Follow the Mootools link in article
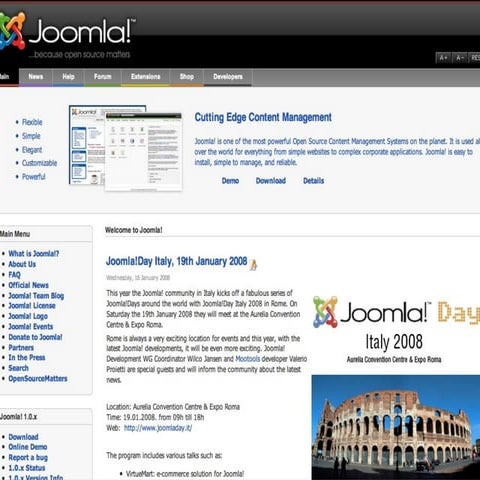 point(248,359)
